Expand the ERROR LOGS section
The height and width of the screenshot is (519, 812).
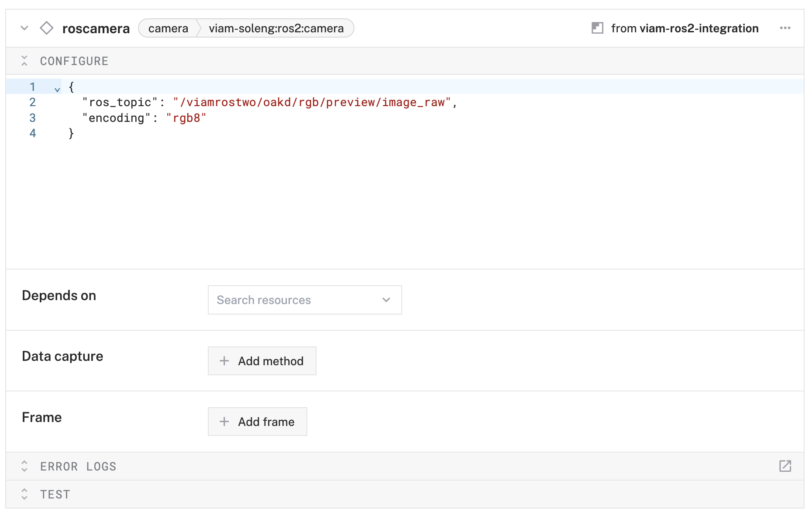[24, 466]
